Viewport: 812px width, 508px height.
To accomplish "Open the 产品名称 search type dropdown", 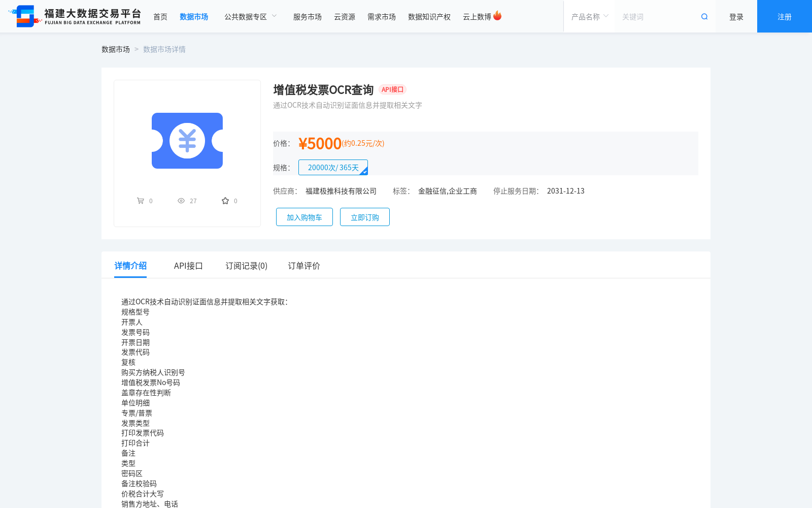I will click(x=590, y=17).
